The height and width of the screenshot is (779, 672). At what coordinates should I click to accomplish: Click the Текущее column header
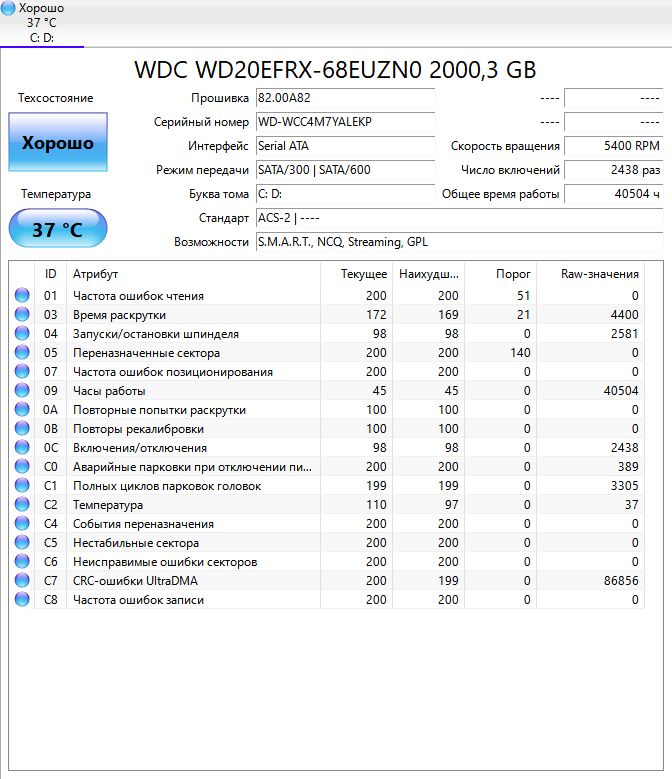[357, 274]
